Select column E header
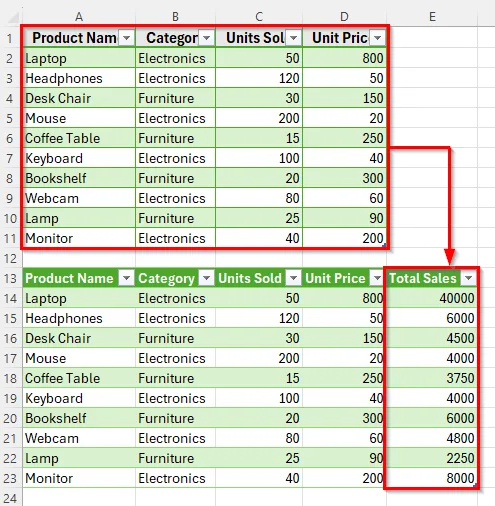Image resolution: width=495 pixels, height=506 pixels. pyautogui.click(x=432, y=17)
